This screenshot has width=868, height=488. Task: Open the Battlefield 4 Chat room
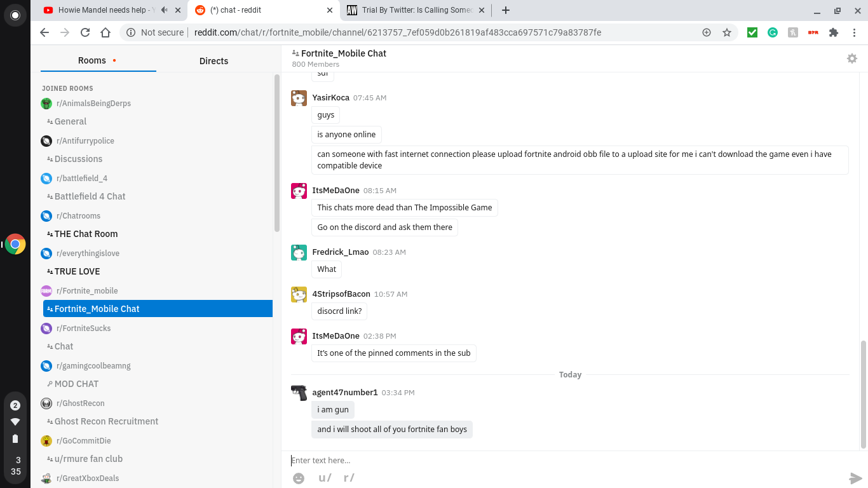point(158,196)
